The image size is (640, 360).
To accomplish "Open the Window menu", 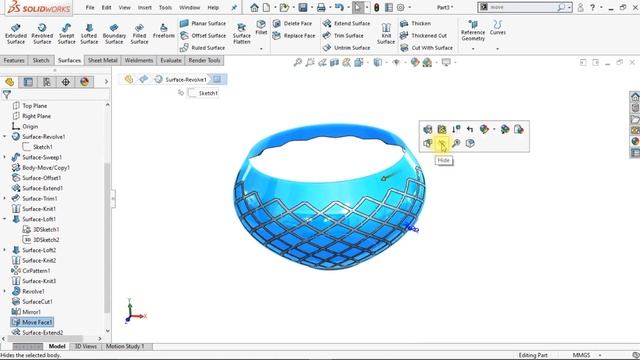I will (x=190, y=7).
